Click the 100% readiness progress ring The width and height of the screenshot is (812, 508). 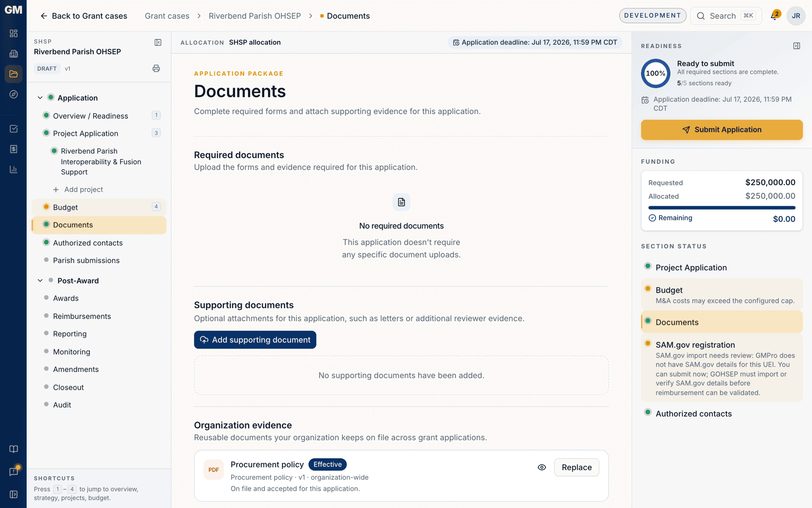pos(655,73)
